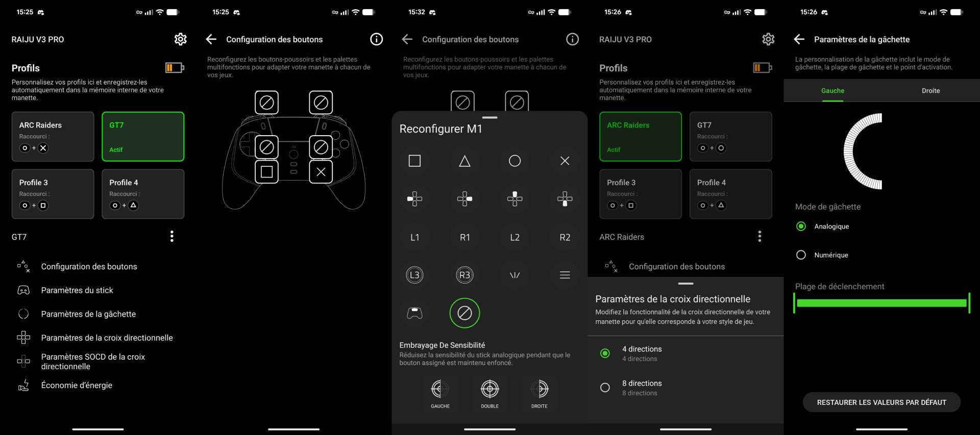Select the Triangle button in Reconfigurer M1
Viewport: 980px width, 435px height.
(x=464, y=161)
